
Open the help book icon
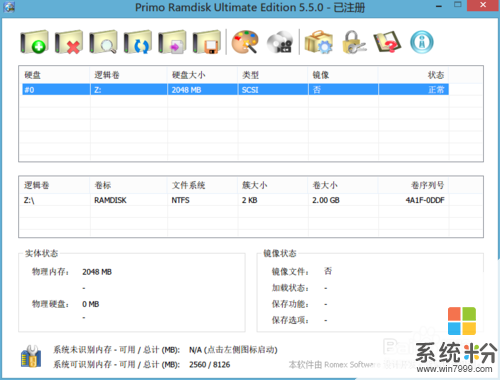click(x=387, y=42)
